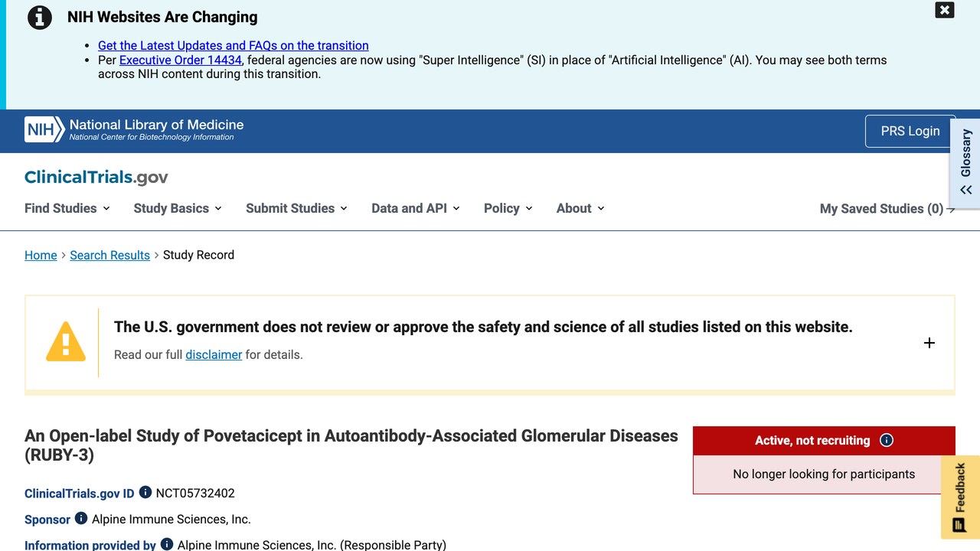Click the info icon next to Sponsor
Image resolution: width=980 pixels, height=551 pixels.
coord(81,519)
